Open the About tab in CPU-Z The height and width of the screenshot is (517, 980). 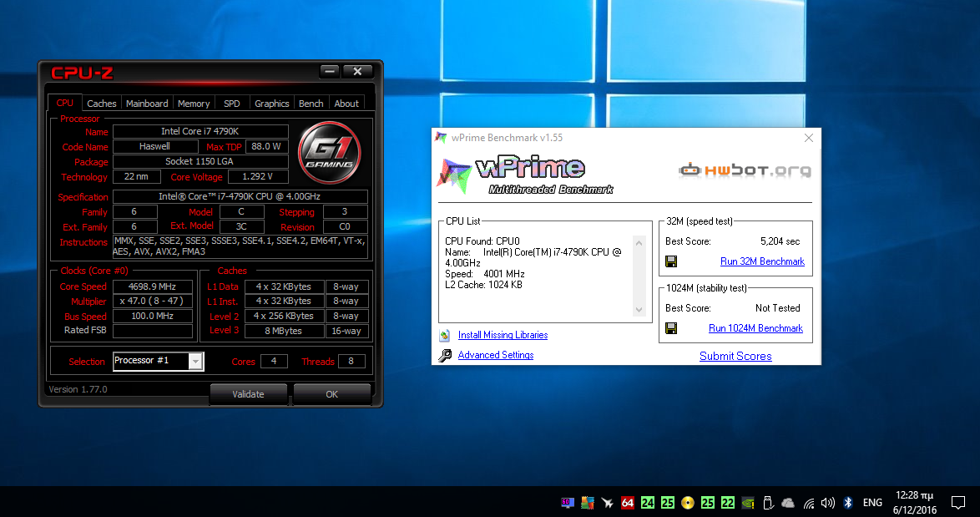346,104
